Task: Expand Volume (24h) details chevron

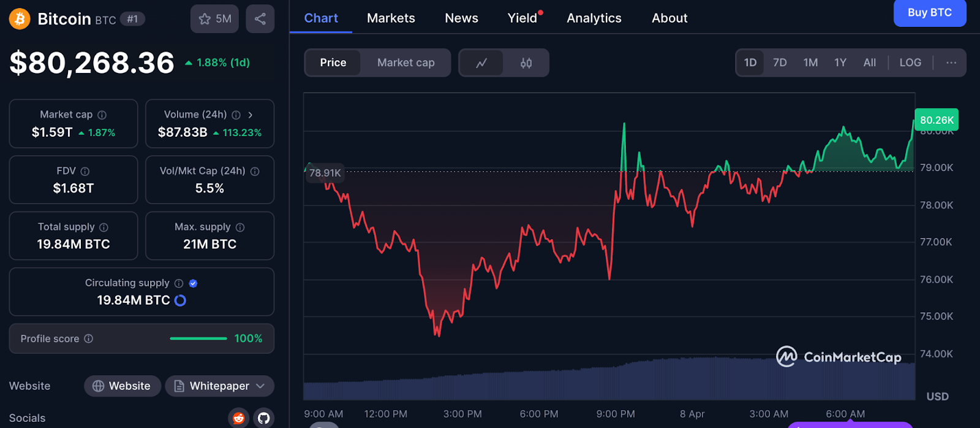Action: (250, 115)
